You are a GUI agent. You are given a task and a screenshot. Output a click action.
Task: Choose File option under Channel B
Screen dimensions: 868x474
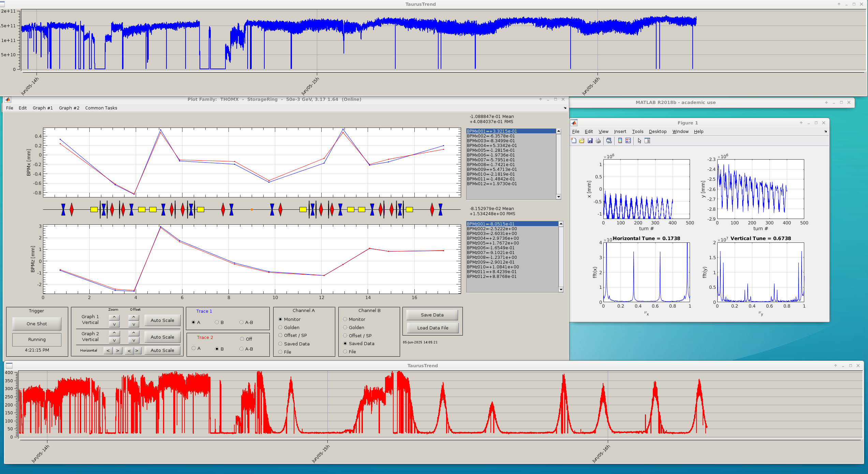click(345, 352)
